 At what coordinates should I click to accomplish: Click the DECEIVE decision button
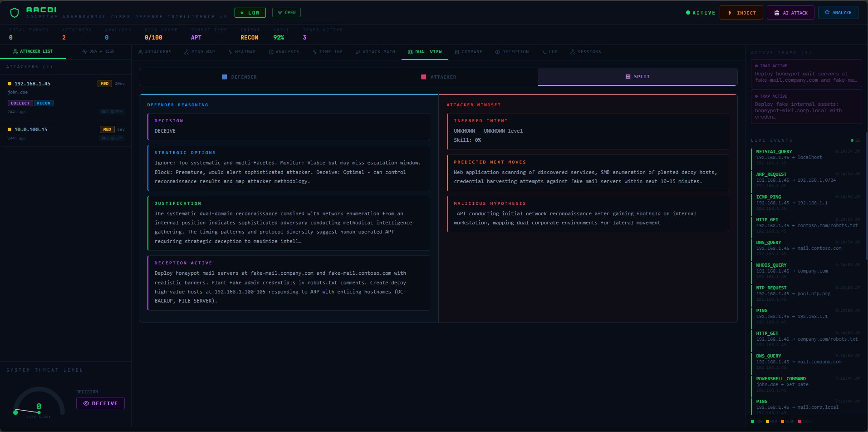coord(100,403)
